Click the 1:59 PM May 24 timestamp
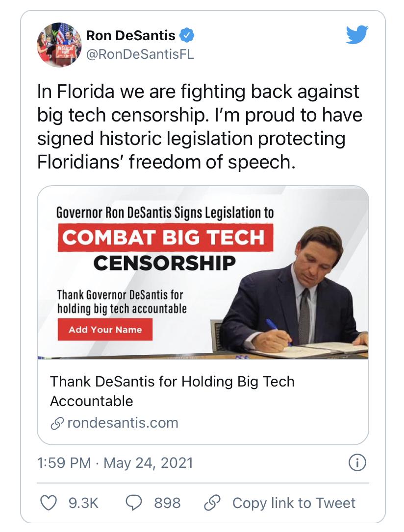Screen dimensions: 404x532 point(115,463)
